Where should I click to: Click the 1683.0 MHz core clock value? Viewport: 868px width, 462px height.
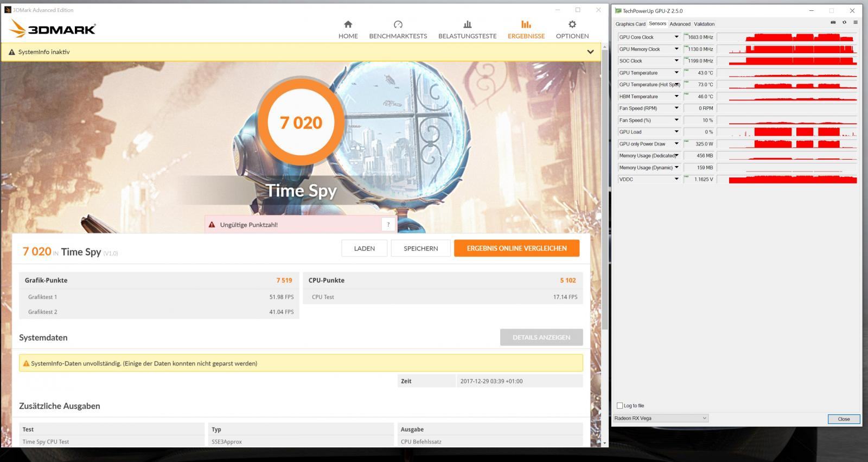click(700, 37)
